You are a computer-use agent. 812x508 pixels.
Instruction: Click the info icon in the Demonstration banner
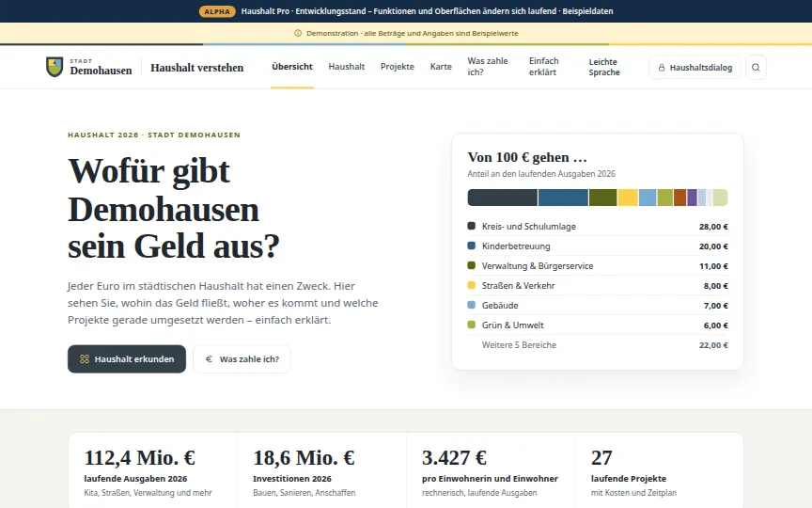(x=298, y=33)
